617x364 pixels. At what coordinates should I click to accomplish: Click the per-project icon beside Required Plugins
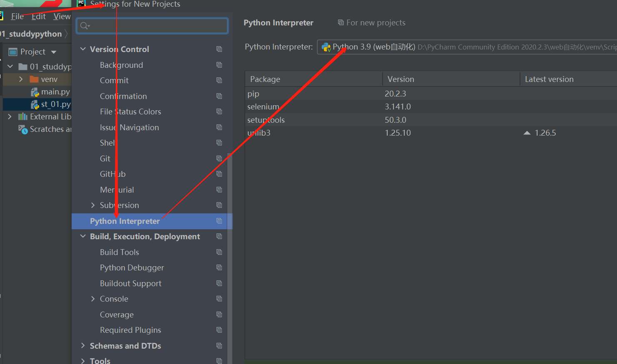pos(219,330)
